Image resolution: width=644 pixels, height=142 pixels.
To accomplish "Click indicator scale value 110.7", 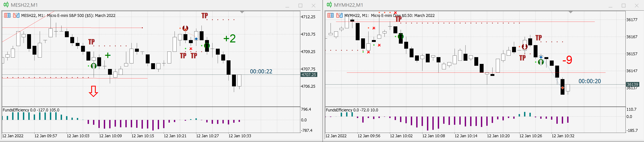I will pos(631,109).
